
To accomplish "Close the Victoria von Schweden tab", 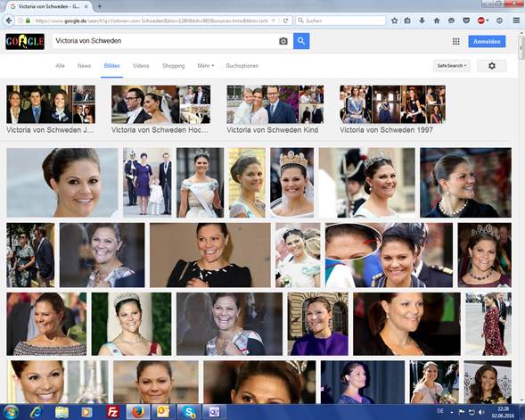I will click(86, 6).
